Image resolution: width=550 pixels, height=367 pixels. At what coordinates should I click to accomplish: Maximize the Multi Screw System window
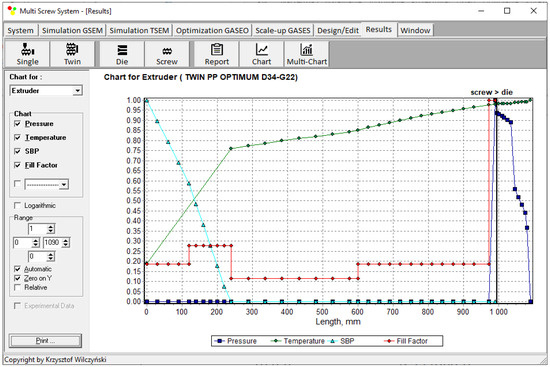507,11
